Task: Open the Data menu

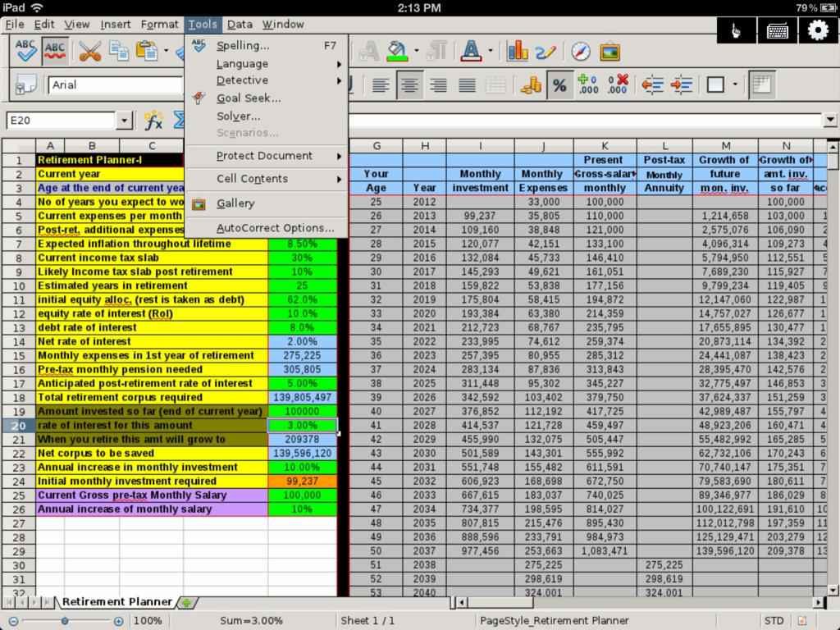Action: [x=240, y=24]
